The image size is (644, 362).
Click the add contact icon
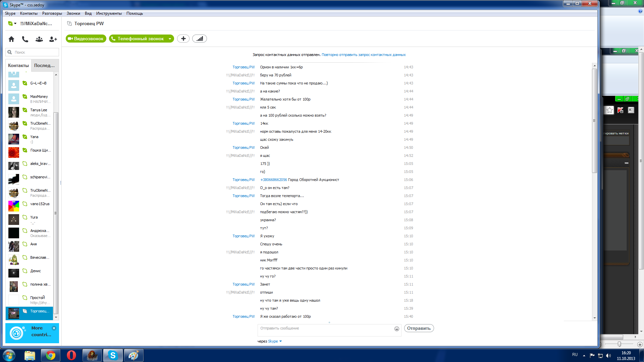click(x=53, y=39)
